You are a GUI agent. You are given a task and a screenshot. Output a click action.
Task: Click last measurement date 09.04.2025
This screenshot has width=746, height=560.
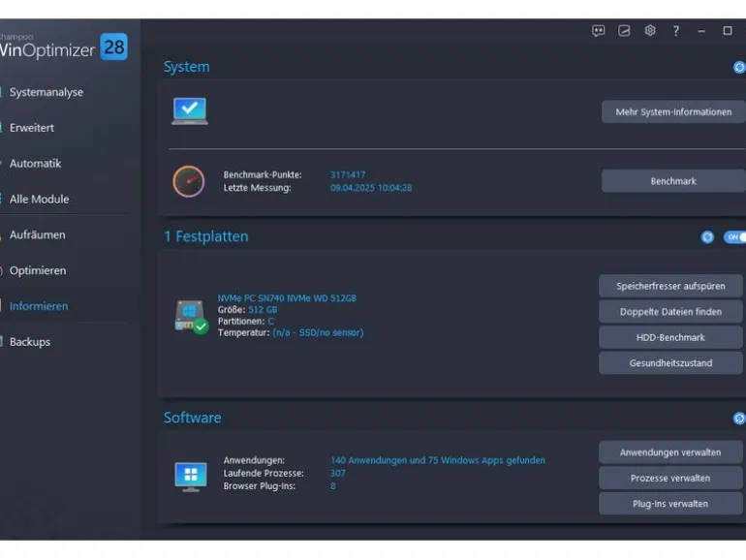[371, 187]
